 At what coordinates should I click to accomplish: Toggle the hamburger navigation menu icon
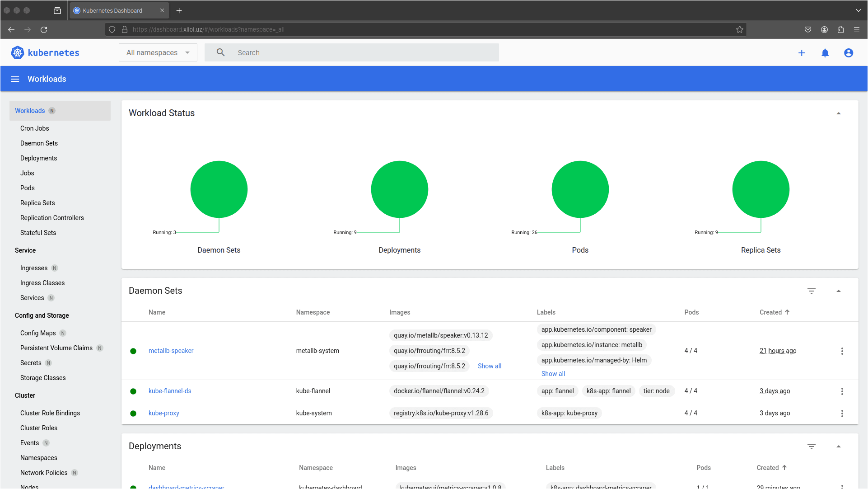(15, 79)
